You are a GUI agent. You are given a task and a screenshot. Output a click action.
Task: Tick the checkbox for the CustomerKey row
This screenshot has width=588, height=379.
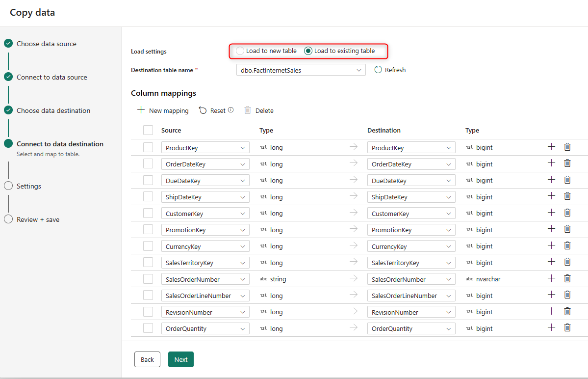148,213
